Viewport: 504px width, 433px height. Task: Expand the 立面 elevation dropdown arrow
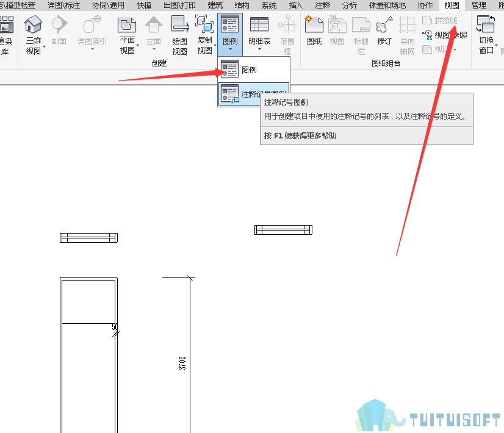(154, 49)
